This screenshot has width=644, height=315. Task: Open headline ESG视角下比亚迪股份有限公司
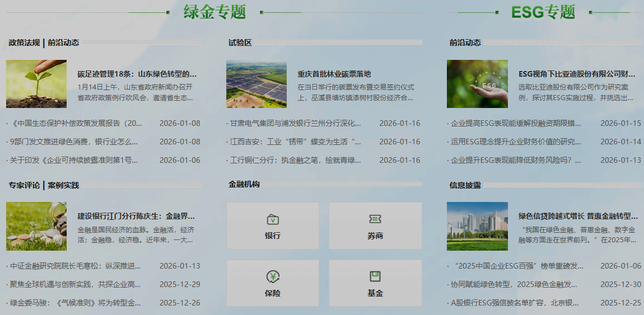(x=577, y=74)
